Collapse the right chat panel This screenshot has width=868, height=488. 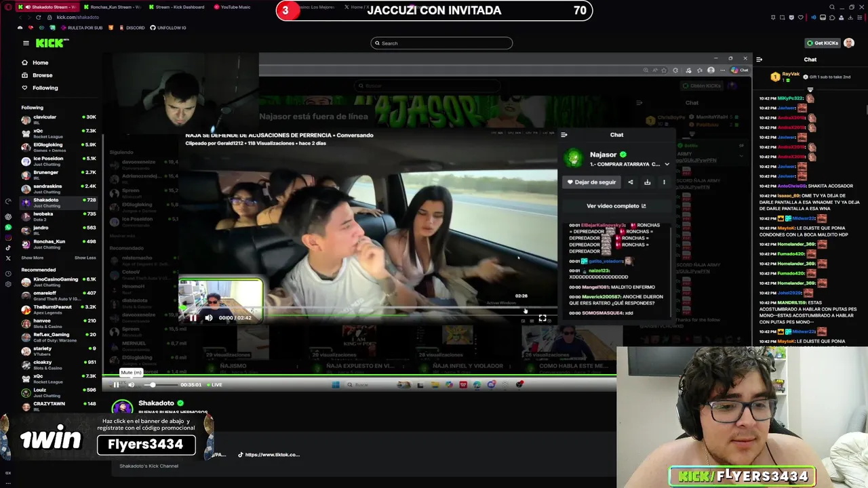759,60
